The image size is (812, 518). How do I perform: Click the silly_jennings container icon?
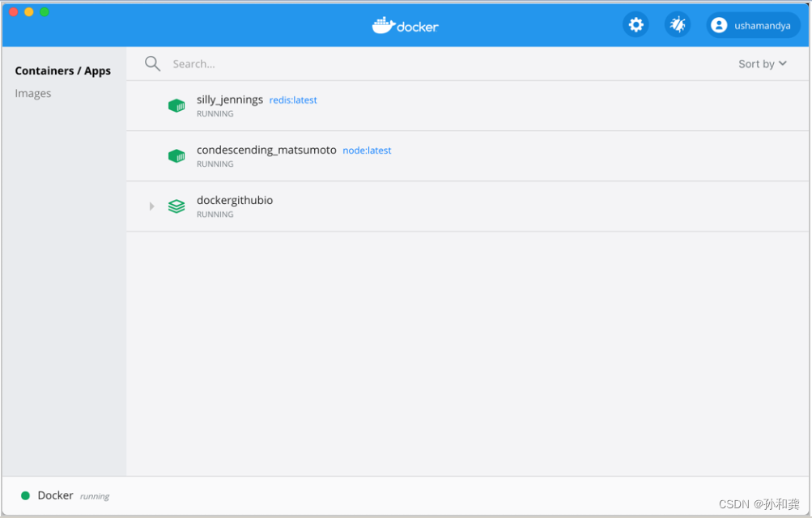(x=176, y=105)
